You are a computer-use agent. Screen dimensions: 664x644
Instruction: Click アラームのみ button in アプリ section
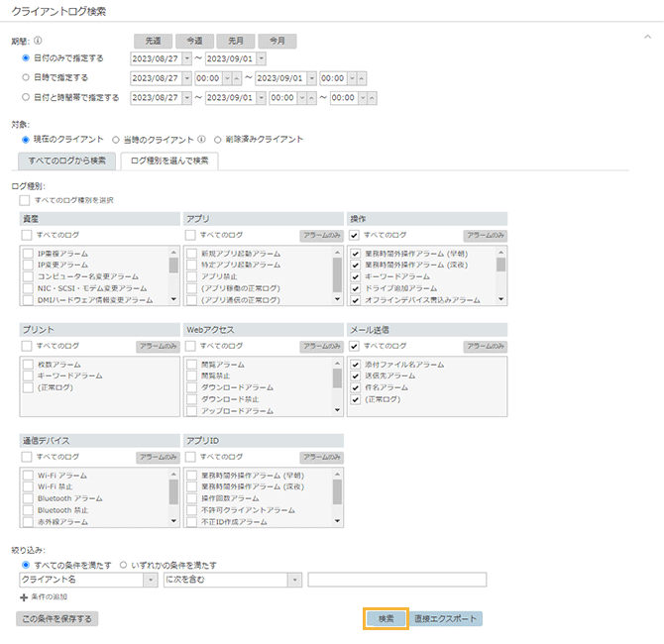(321, 236)
